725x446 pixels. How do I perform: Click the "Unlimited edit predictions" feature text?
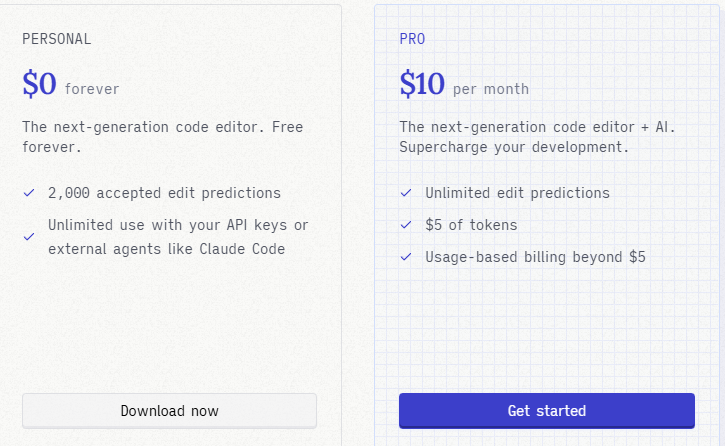tap(517, 193)
